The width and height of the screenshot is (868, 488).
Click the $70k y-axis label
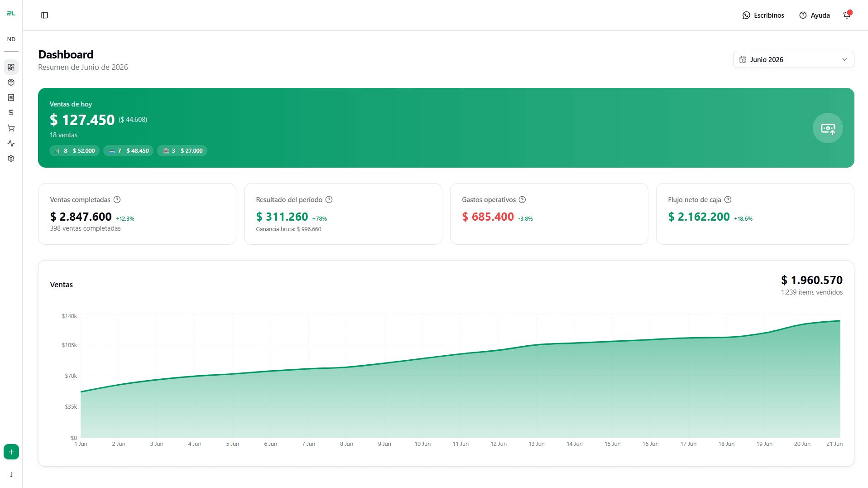(x=71, y=376)
